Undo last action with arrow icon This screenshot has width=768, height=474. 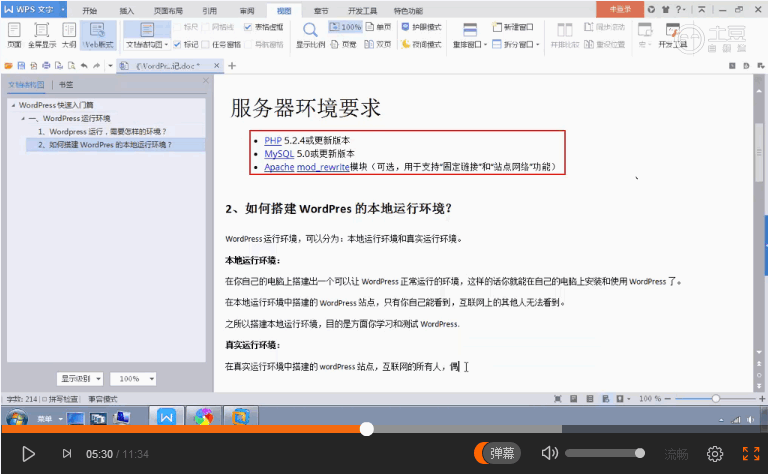84,66
